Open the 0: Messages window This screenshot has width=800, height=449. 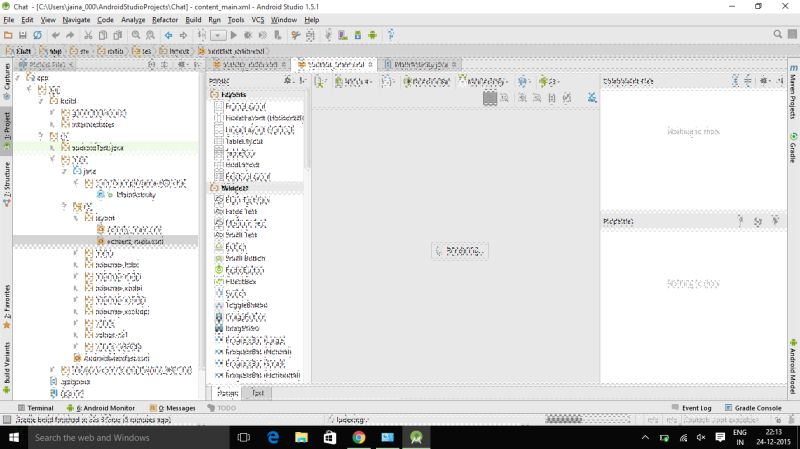(172, 408)
